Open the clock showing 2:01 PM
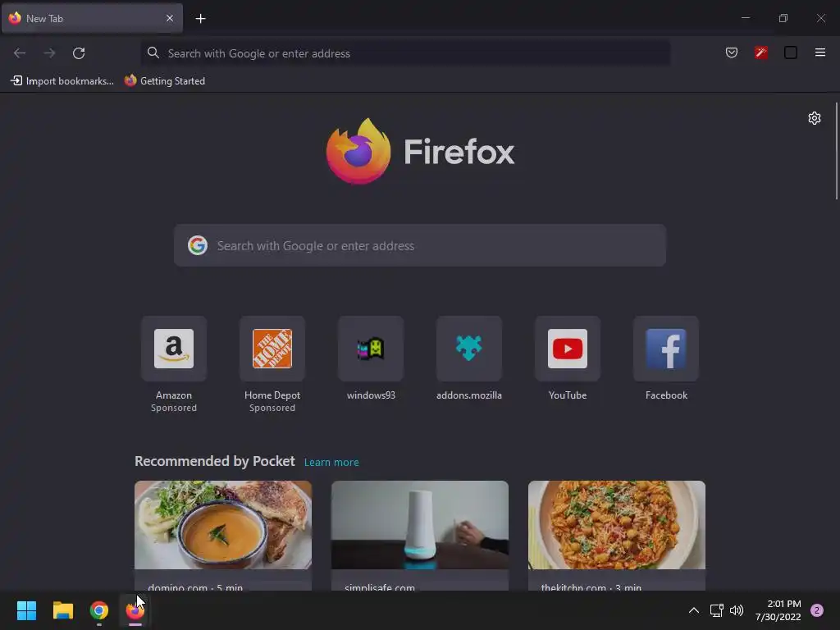This screenshot has height=630, width=840. coord(778,610)
